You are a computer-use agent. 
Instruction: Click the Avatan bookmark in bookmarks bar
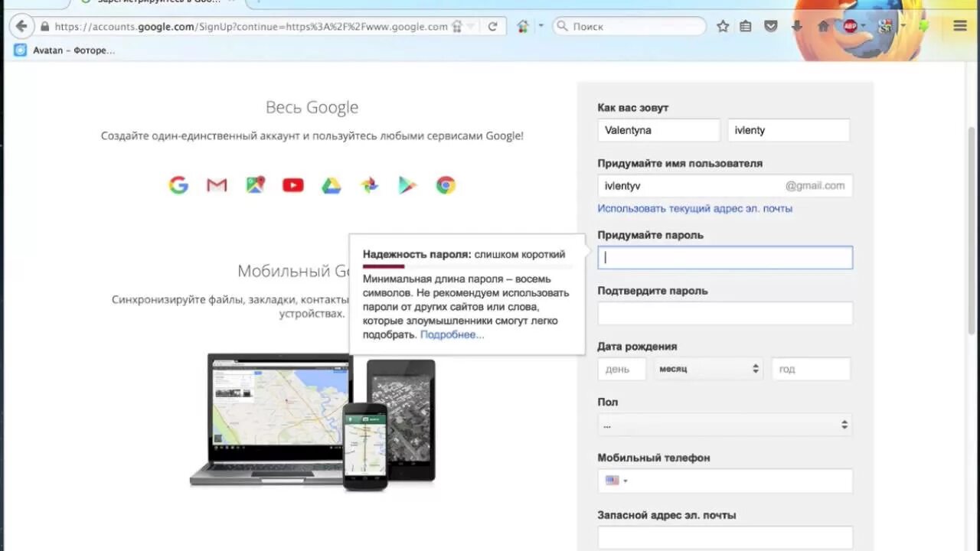pos(65,51)
